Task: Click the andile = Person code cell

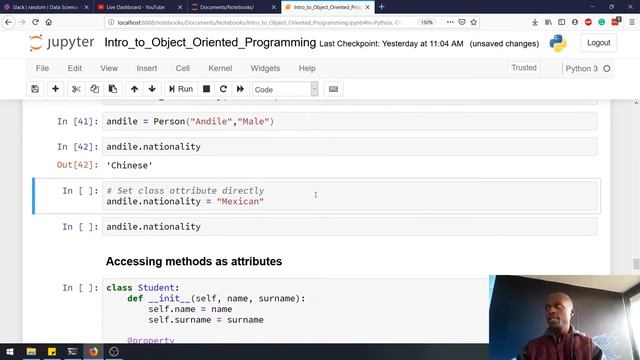Action: coord(350,121)
